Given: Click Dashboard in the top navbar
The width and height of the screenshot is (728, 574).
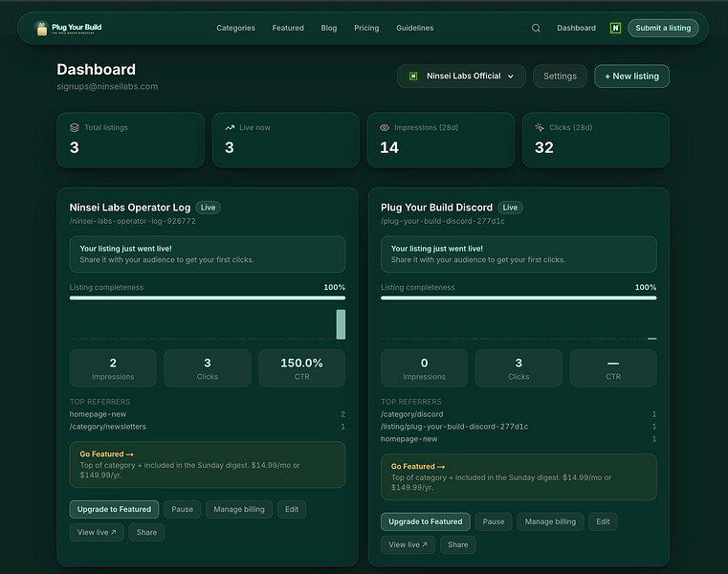Looking at the screenshot, I should pyautogui.click(x=576, y=28).
